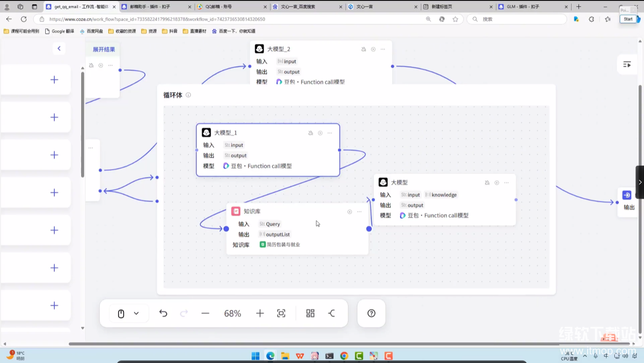Click the 68% zoom level display
Viewport: 644px width, 363px height.
pos(233,314)
